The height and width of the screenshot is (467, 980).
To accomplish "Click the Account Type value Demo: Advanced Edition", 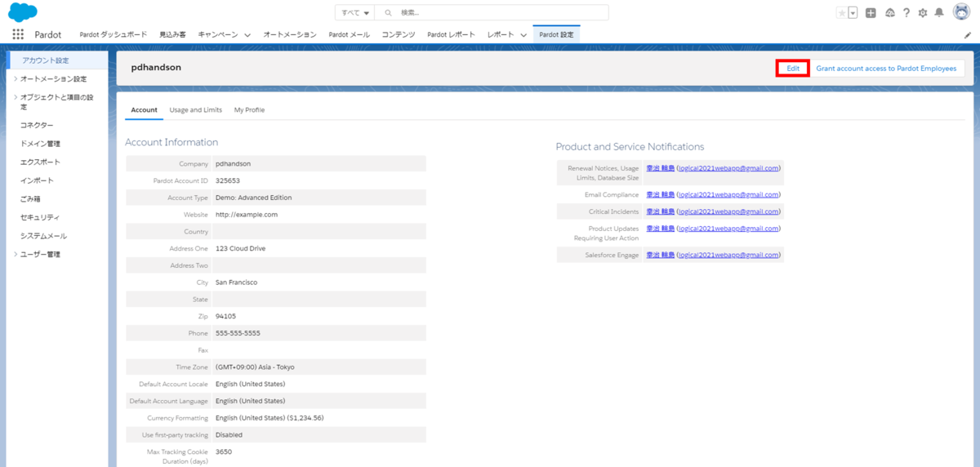I will coord(253,198).
